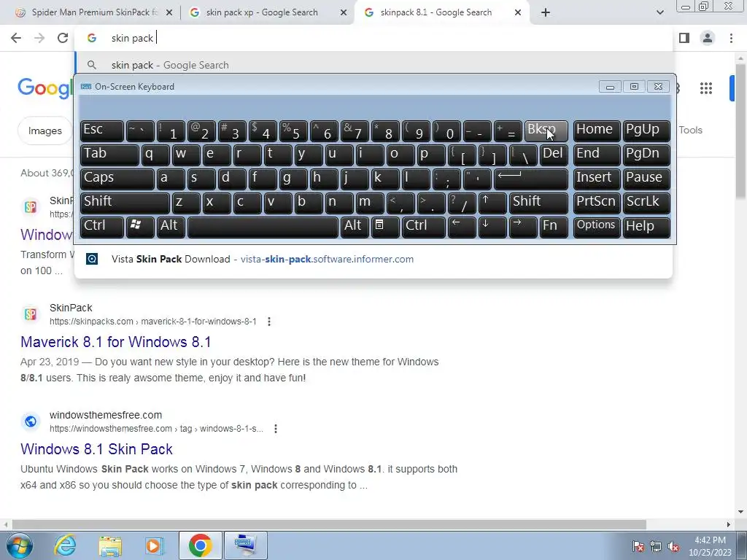Screen dimensions: 747x560
Task: Click the down arrow key
Action: pyautogui.click(x=492, y=227)
